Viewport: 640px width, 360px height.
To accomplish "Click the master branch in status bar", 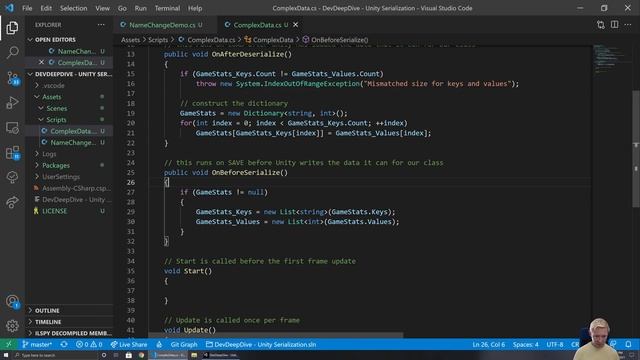I will point(37,344).
